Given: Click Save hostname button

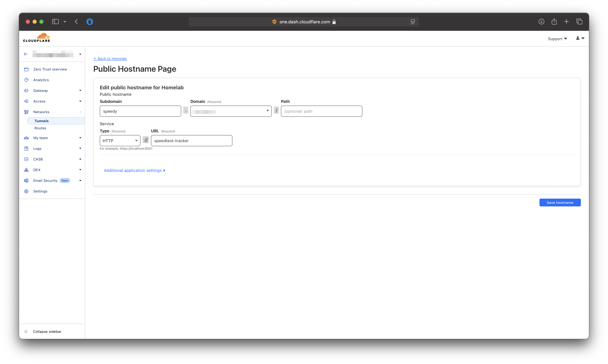Looking at the screenshot, I should (x=560, y=203).
